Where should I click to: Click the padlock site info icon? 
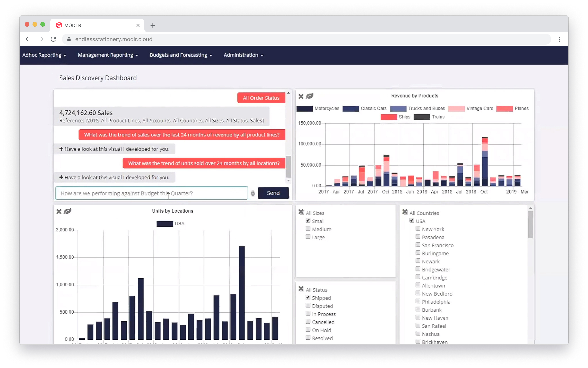(x=69, y=39)
